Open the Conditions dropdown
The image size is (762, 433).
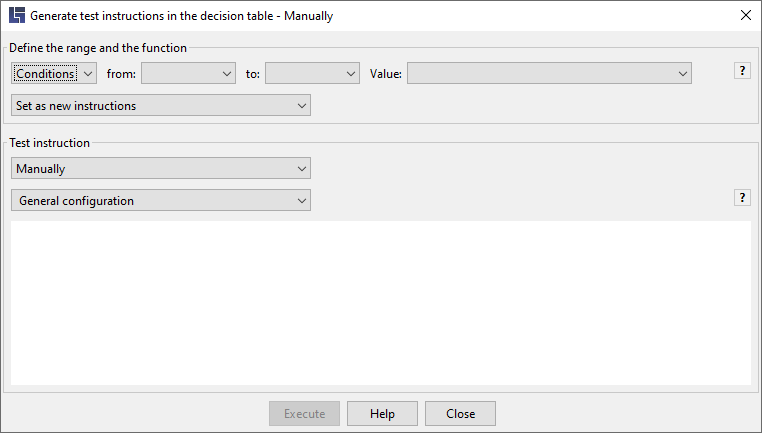54,73
